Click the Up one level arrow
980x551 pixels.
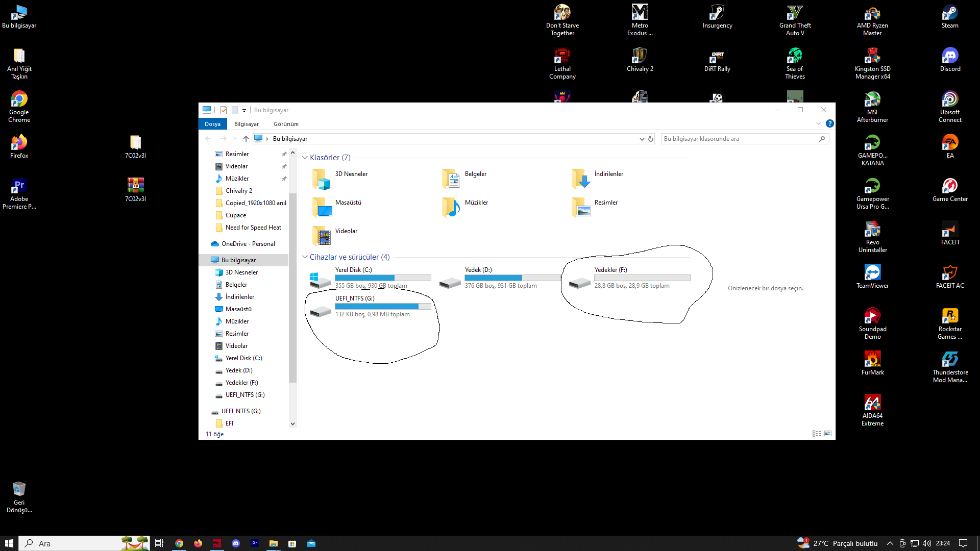246,139
